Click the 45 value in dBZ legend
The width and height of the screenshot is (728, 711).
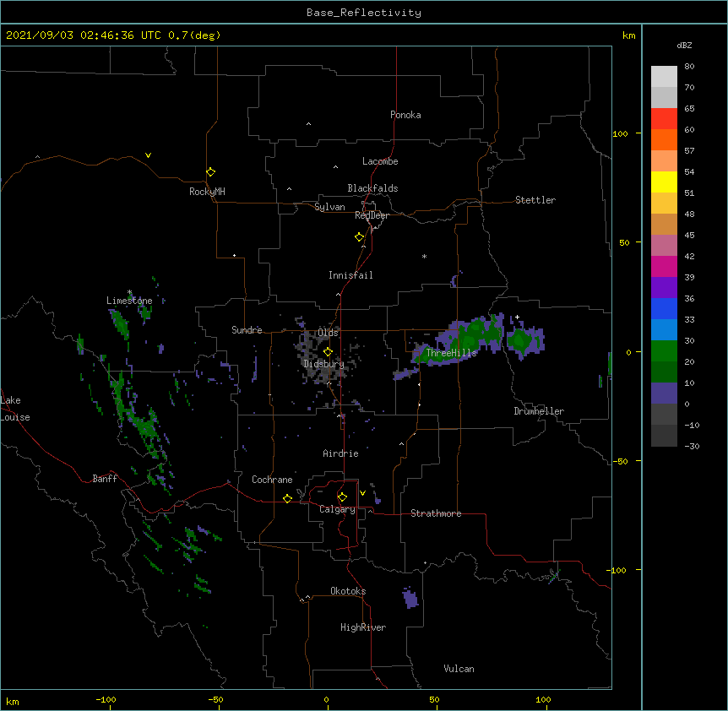[x=689, y=235]
